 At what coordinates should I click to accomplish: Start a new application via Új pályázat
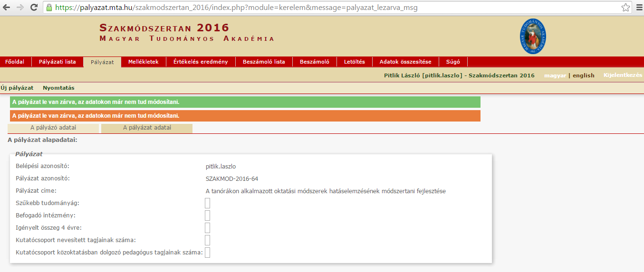pos(17,88)
